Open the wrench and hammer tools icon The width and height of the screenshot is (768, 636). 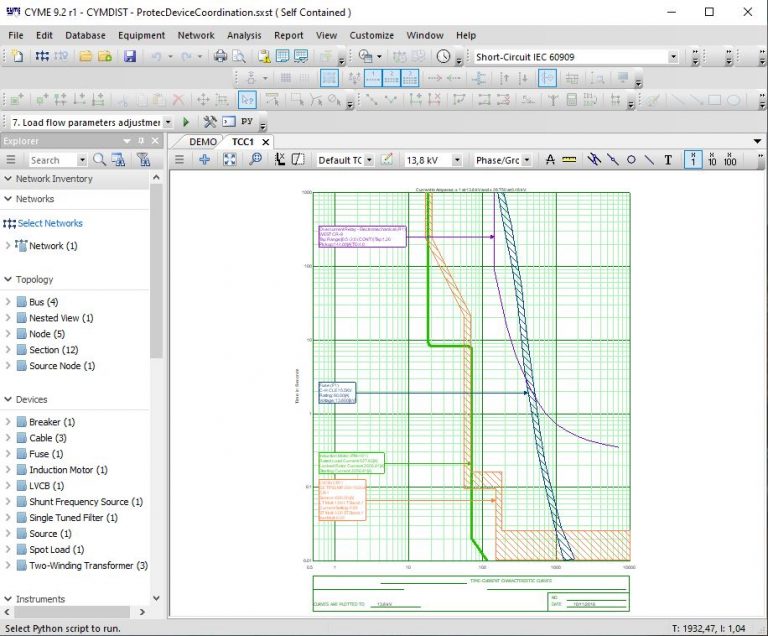[x=210, y=122]
